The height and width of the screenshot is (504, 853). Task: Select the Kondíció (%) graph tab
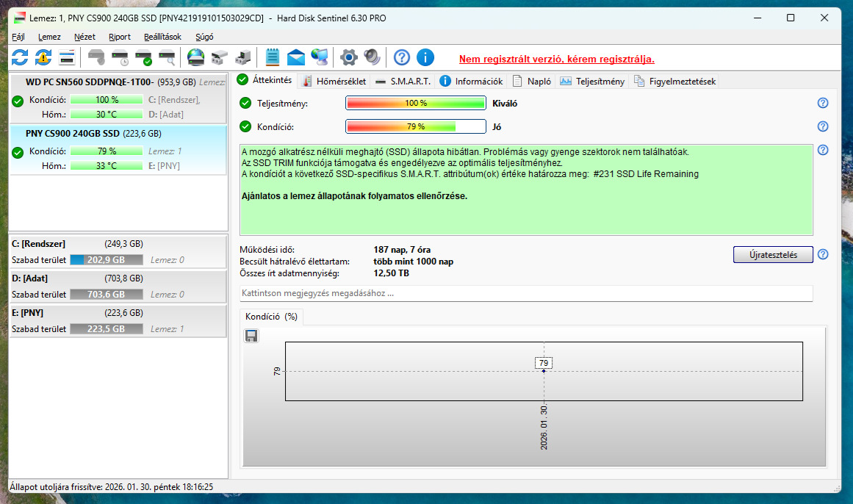click(x=271, y=317)
